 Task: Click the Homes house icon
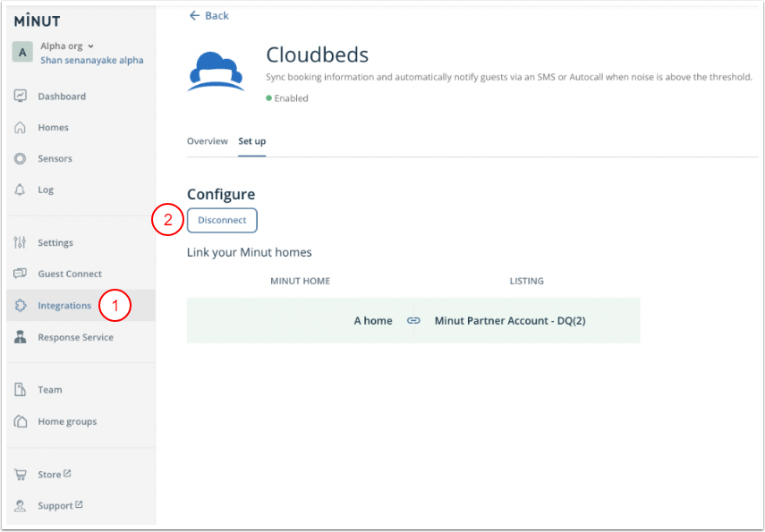click(21, 128)
